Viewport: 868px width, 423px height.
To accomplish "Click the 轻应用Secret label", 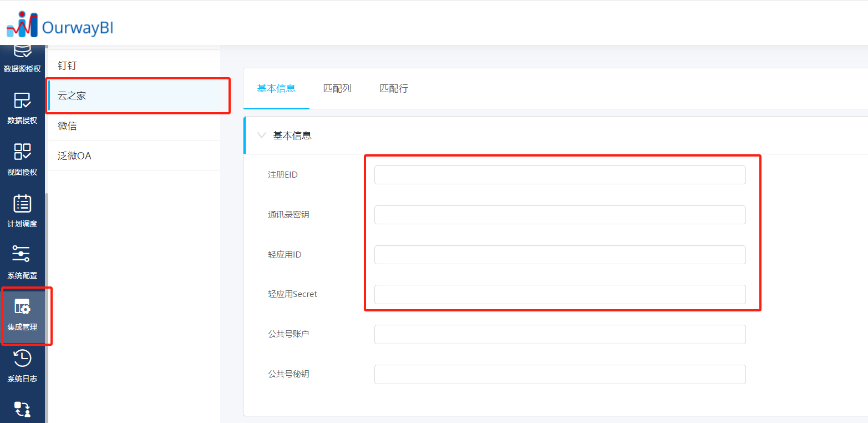I will [292, 294].
